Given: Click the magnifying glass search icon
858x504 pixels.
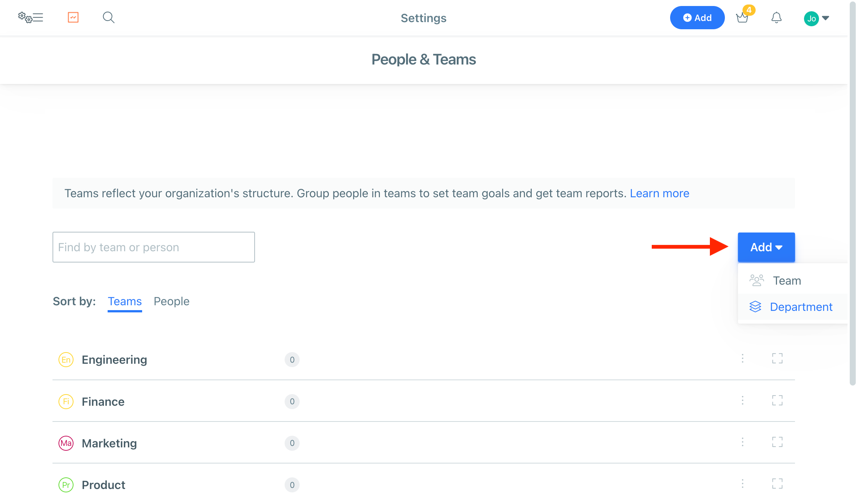Looking at the screenshot, I should [x=108, y=18].
